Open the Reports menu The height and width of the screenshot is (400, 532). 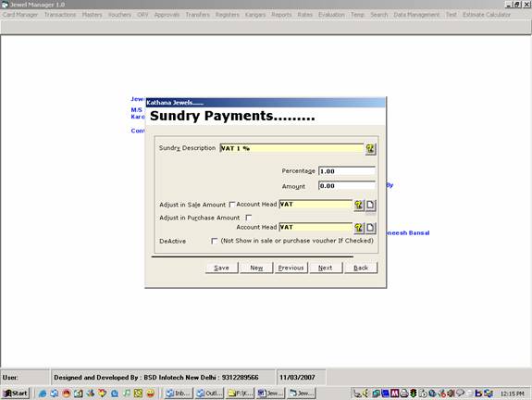[281, 15]
